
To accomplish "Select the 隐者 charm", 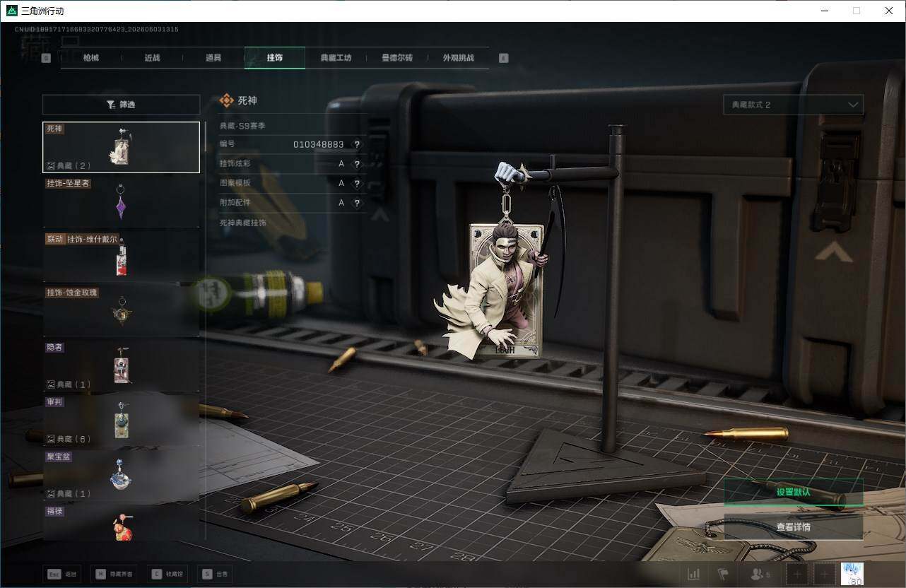I will (121, 366).
